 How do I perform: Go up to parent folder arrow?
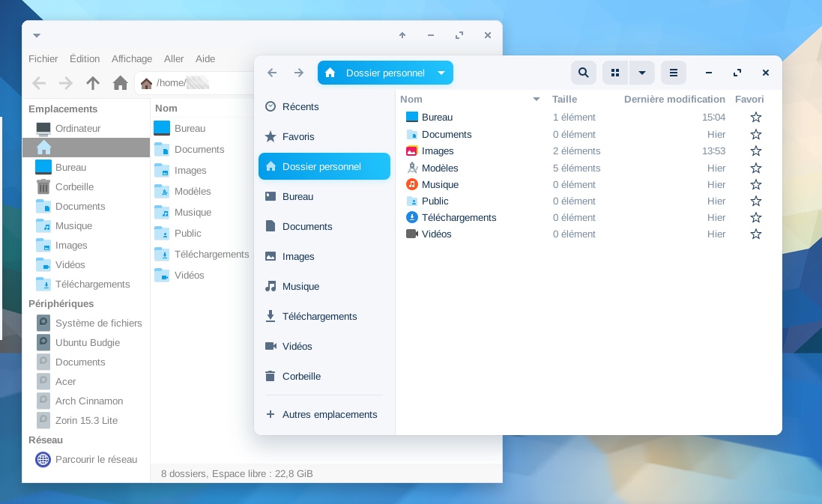(93, 83)
